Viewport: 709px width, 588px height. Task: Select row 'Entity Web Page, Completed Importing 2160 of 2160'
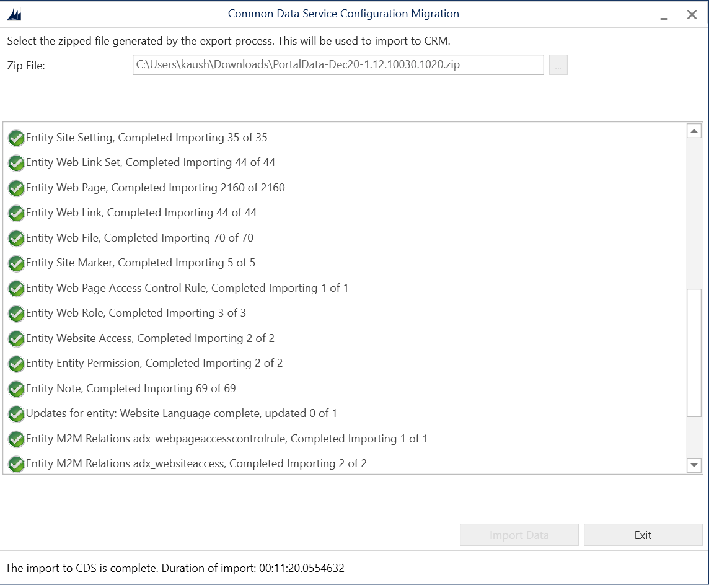coord(155,188)
